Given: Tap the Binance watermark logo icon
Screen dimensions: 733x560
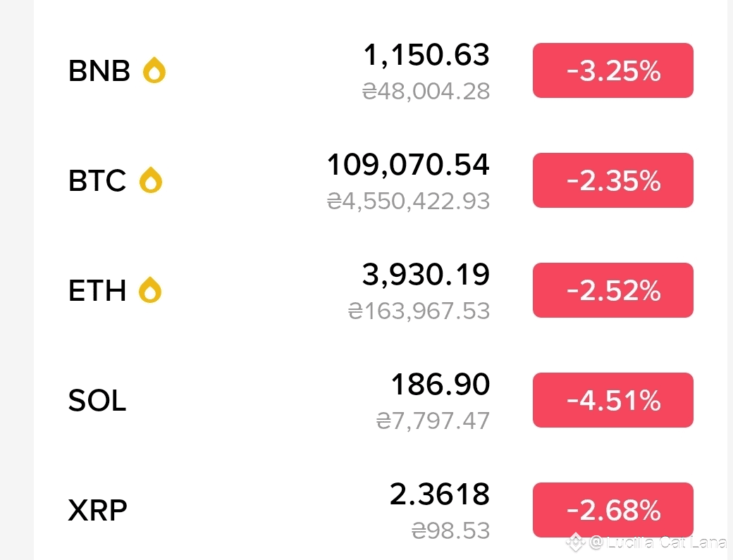Looking at the screenshot, I should pyautogui.click(x=576, y=542).
